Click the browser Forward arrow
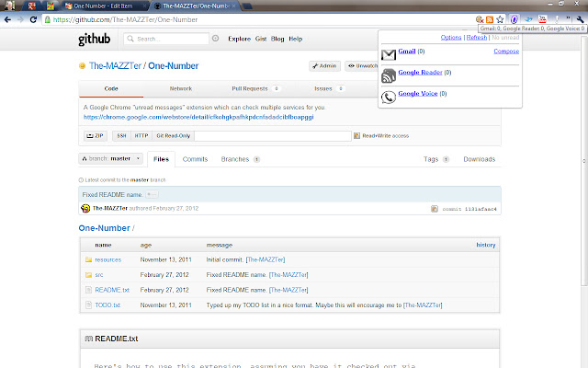Image resolution: width=588 pixels, height=368 pixels. [x=20, y=19]
